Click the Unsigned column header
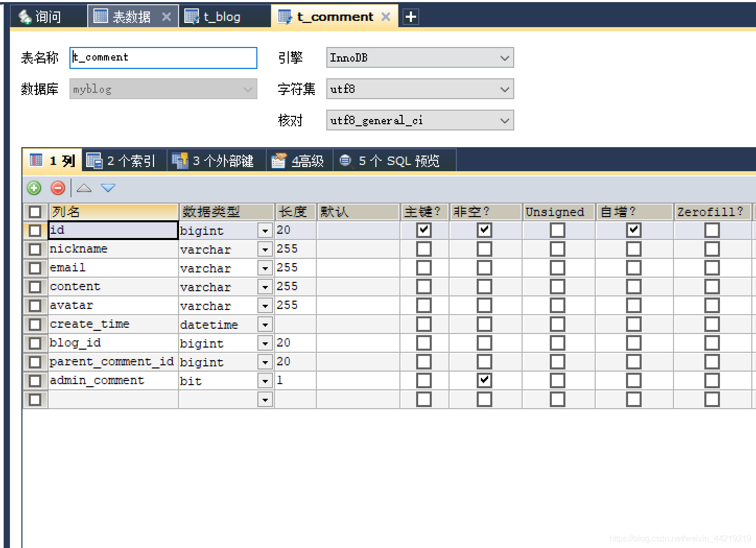Image resolution: width=756 pixels, height=548 pixels. pyautogui.click(x=559, y=212)
